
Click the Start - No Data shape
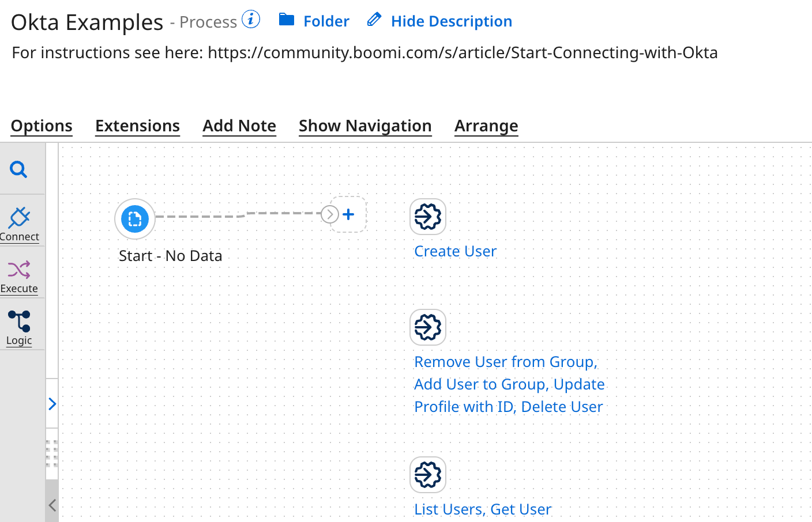135,219
